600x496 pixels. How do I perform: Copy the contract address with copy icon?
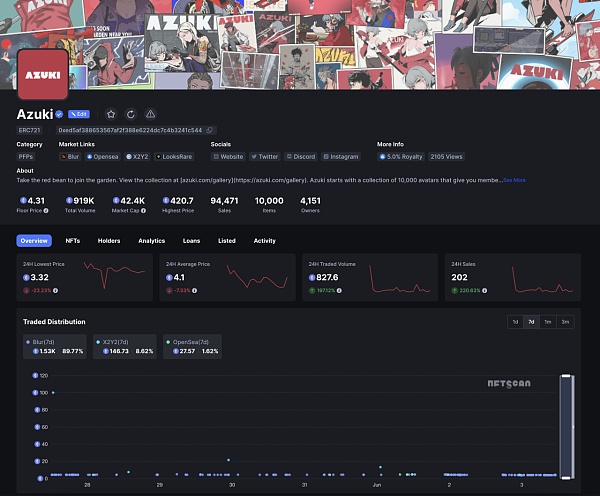pos(210,130)
